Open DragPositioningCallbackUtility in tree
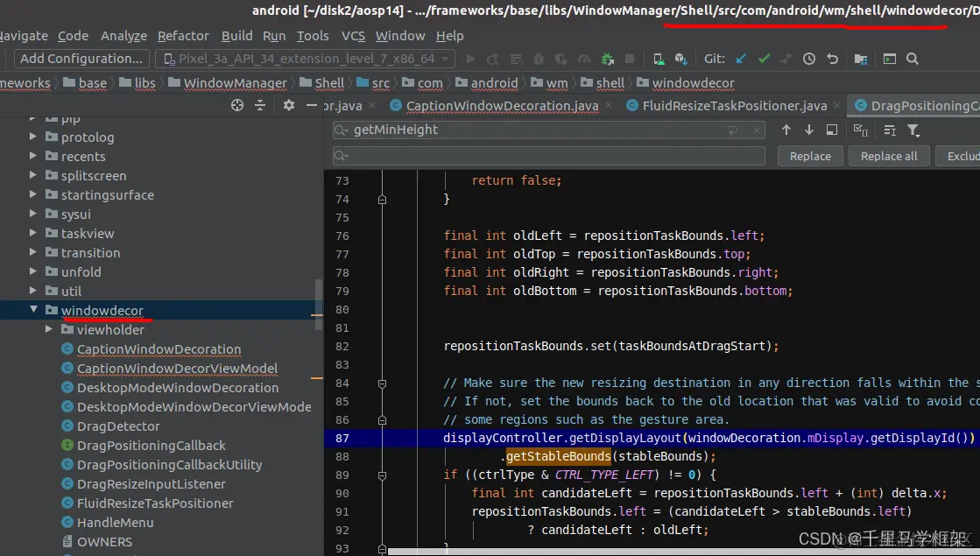Viewport: 980px width, 556px height. click(169, 465)
